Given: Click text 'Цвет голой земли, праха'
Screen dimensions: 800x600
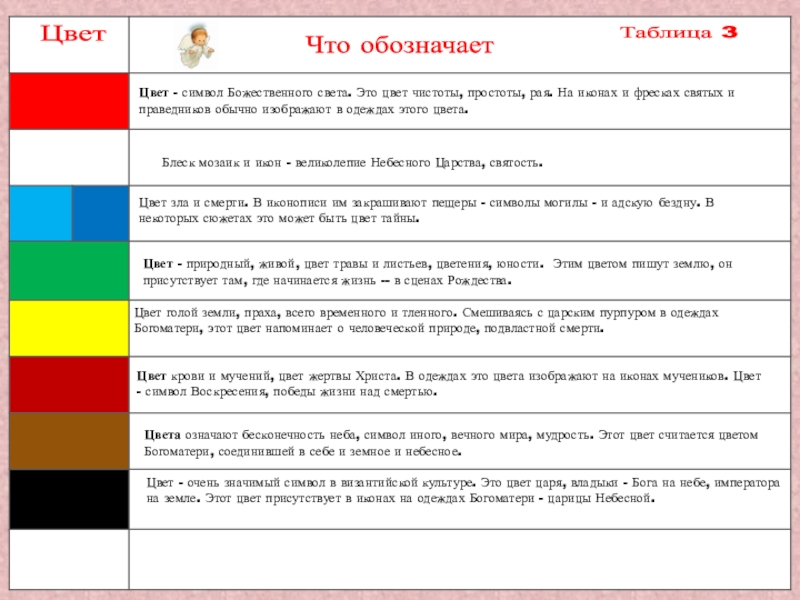Looking at the screenshot, I should (206, 313).
